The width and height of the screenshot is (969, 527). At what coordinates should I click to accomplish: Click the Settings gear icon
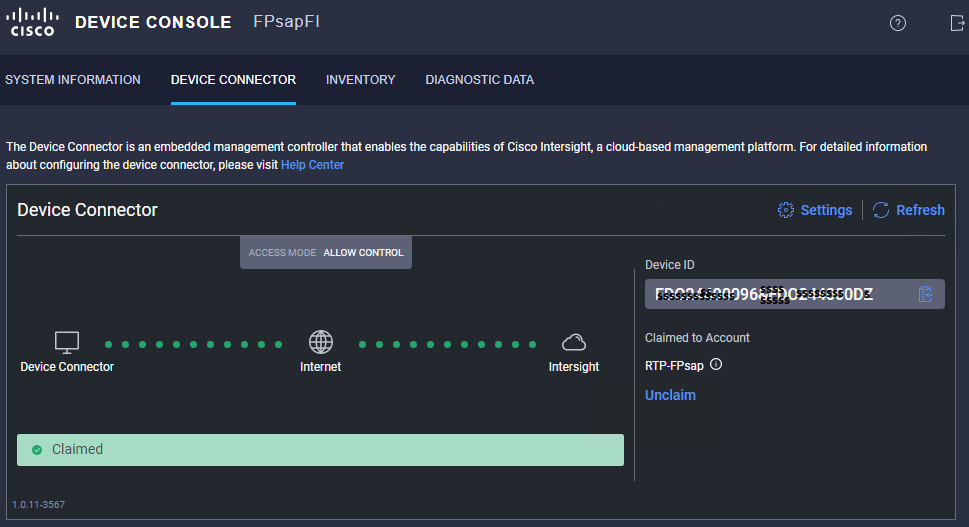click(785, 210)
